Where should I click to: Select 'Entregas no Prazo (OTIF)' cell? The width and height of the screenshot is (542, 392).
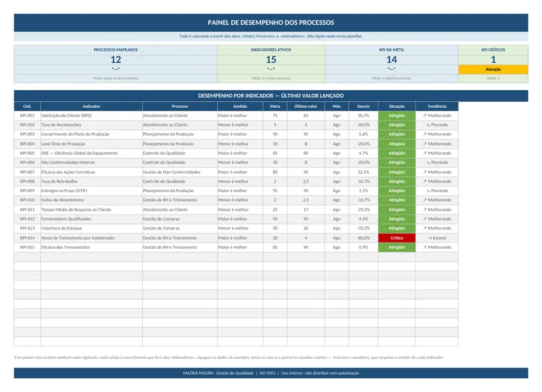(92, 191)
